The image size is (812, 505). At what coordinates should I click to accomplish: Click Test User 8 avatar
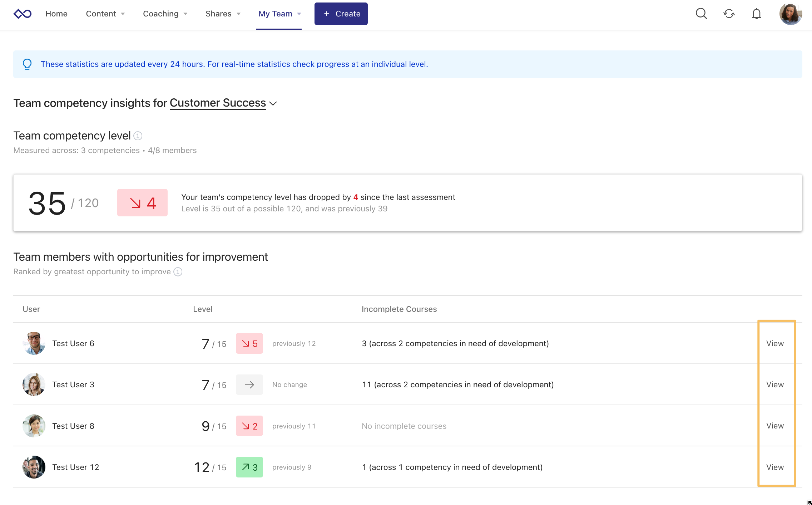(x=34, y=426)
